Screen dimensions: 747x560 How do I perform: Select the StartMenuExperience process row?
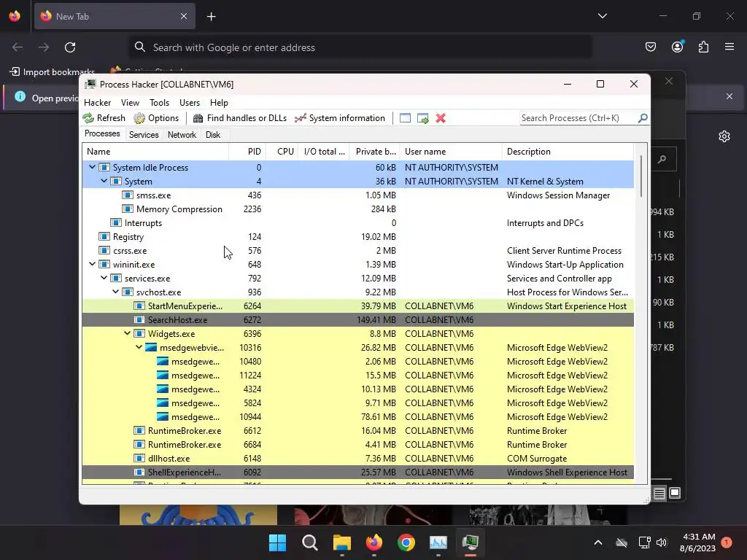(x=357, y=306)
